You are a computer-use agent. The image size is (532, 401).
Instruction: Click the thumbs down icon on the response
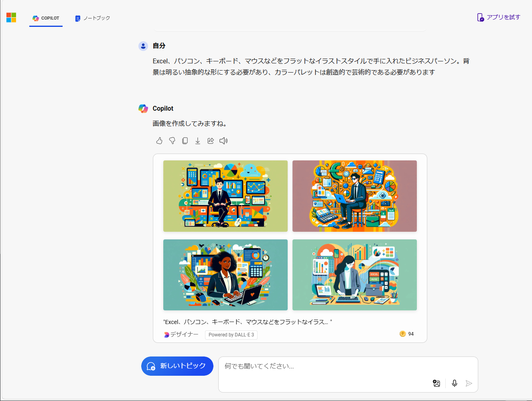coord(172,141)
